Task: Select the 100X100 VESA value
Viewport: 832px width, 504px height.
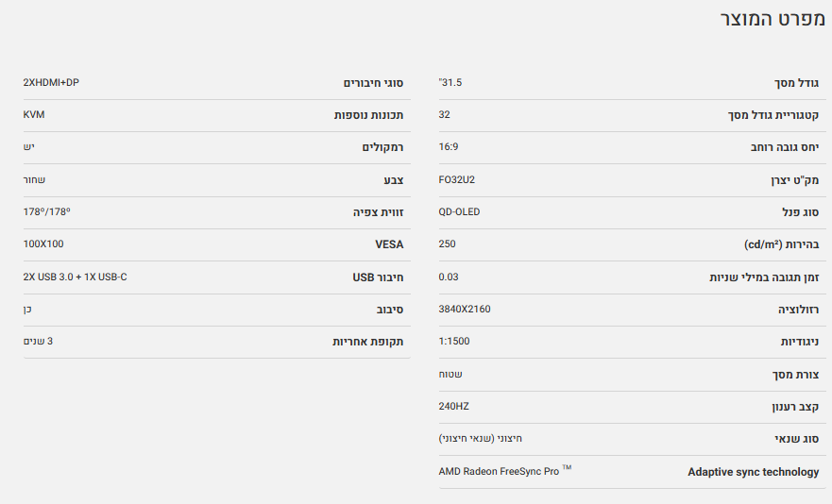Action: (x=43, y=244)
